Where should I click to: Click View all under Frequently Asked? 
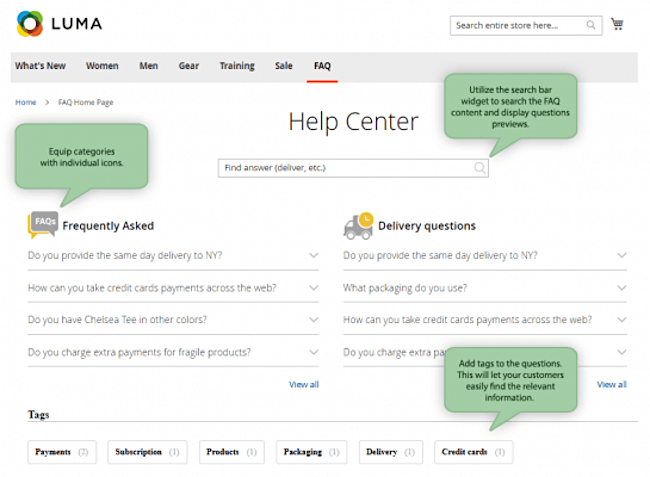point(303,384)
